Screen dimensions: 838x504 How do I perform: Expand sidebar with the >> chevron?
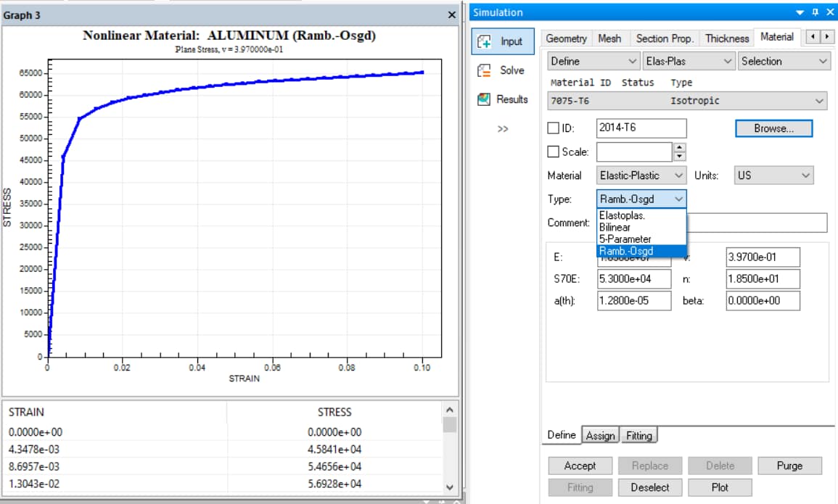tap(503, 129)
